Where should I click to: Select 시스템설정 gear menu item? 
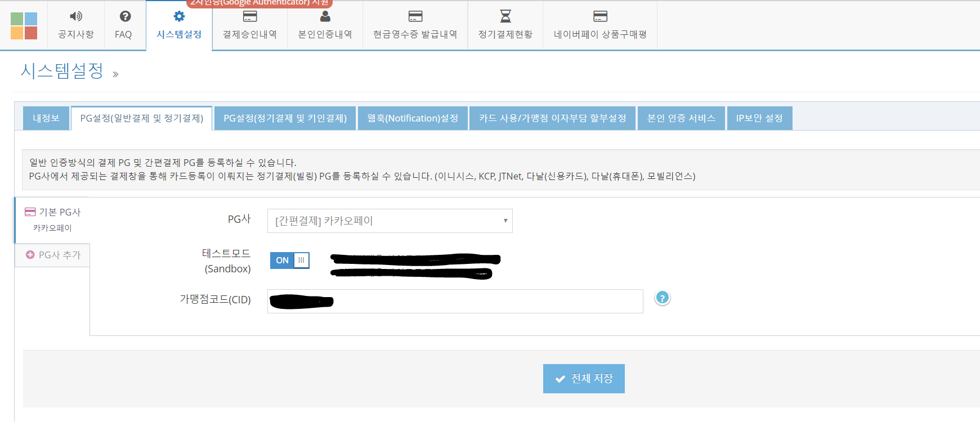179,25
